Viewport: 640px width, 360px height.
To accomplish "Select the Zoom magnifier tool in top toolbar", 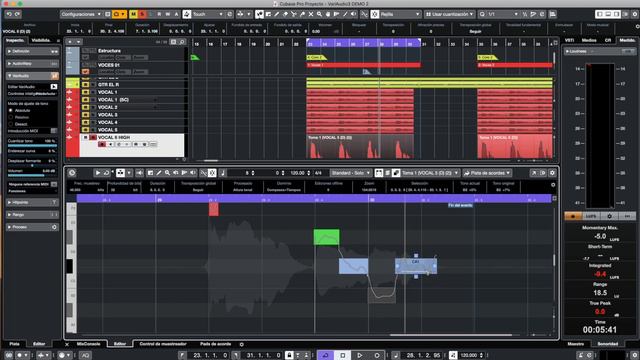I will tap(320, 14).
